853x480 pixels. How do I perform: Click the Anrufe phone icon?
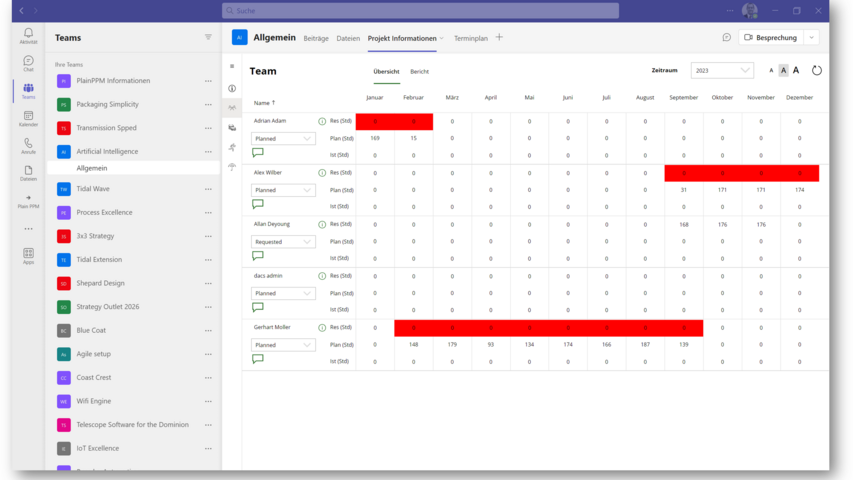click(28, 145)
